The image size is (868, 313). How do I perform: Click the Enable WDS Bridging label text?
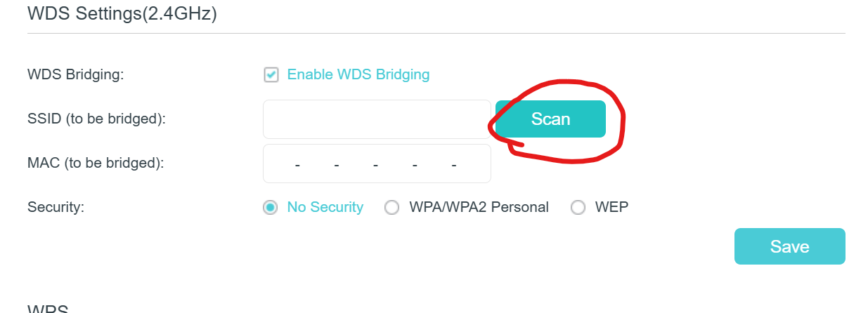(358, 74)
